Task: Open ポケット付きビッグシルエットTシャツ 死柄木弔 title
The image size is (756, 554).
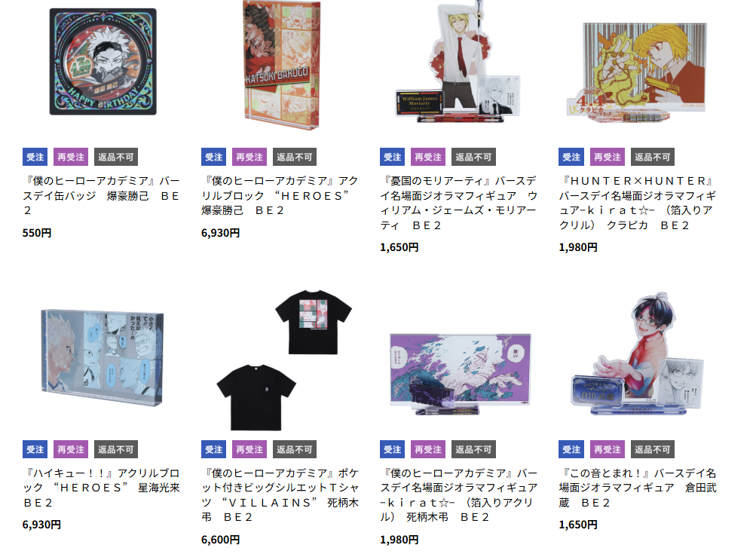Action: click(x=280, y=495)
